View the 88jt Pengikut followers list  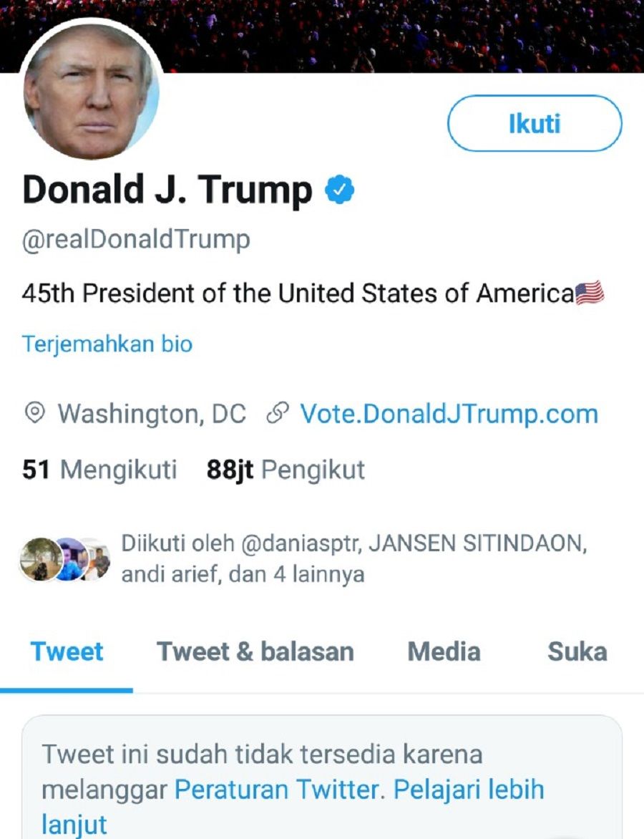[x=286, y=470]
